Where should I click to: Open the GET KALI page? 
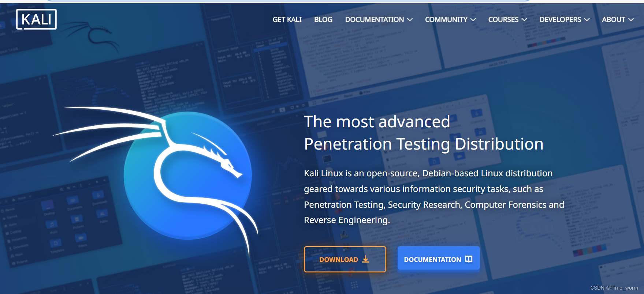coord(287,20)
